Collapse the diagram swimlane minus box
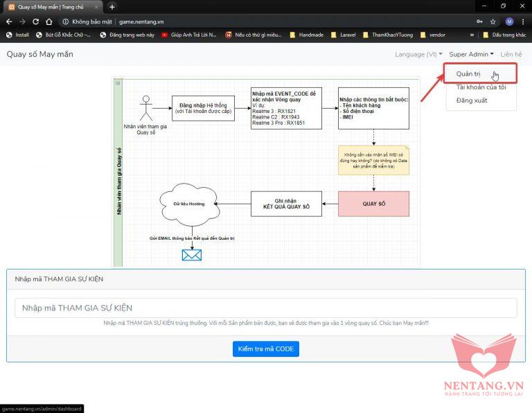The image size is (532, 413). [x=118, y=82]
